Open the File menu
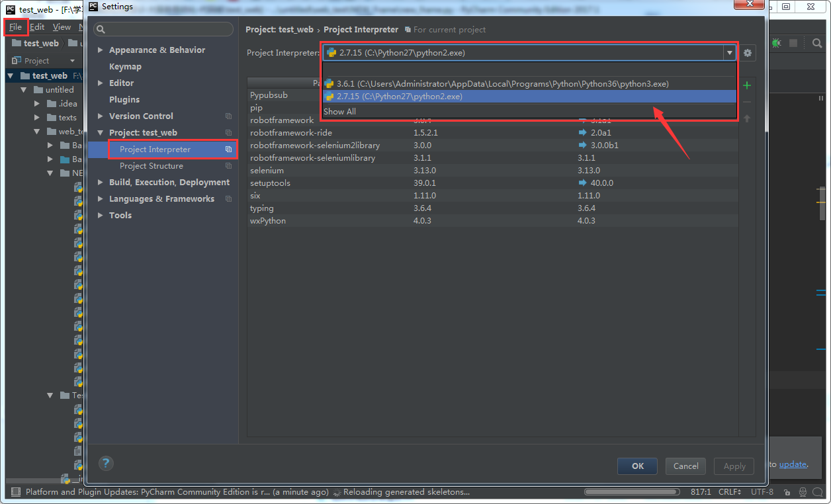Image resolution: width=831 pixels, height=504 pixels. [x=15, y=27]
